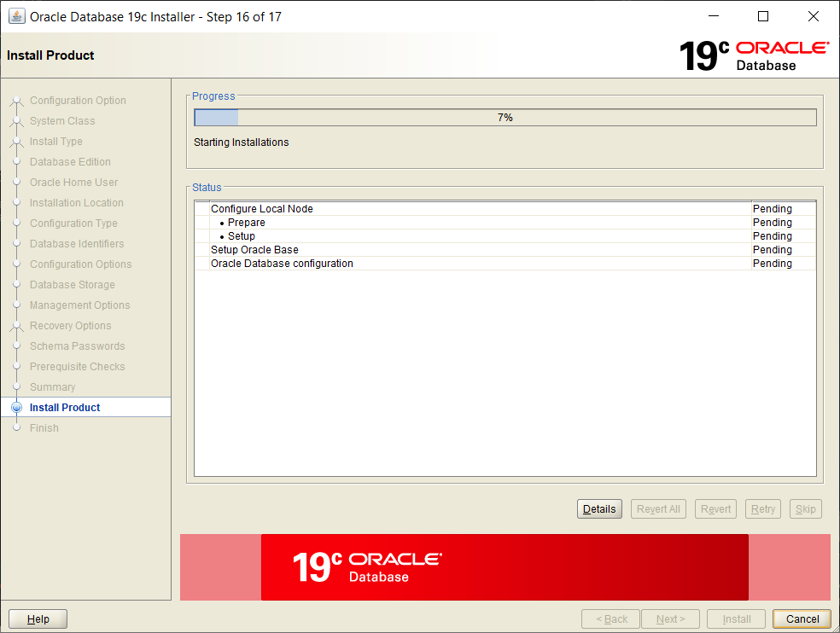
Task: Select the Prerequisite Checks step
Action: click(x=77, y=367)
